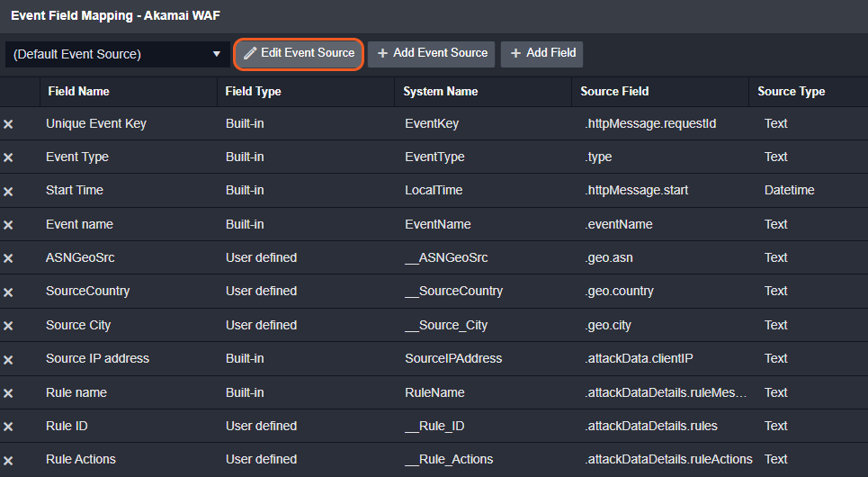The width and height of the screenshot is (868, 477).
Task: Click the SourceCountry field name
Action: pyautogui.click(x=87, y=291)
